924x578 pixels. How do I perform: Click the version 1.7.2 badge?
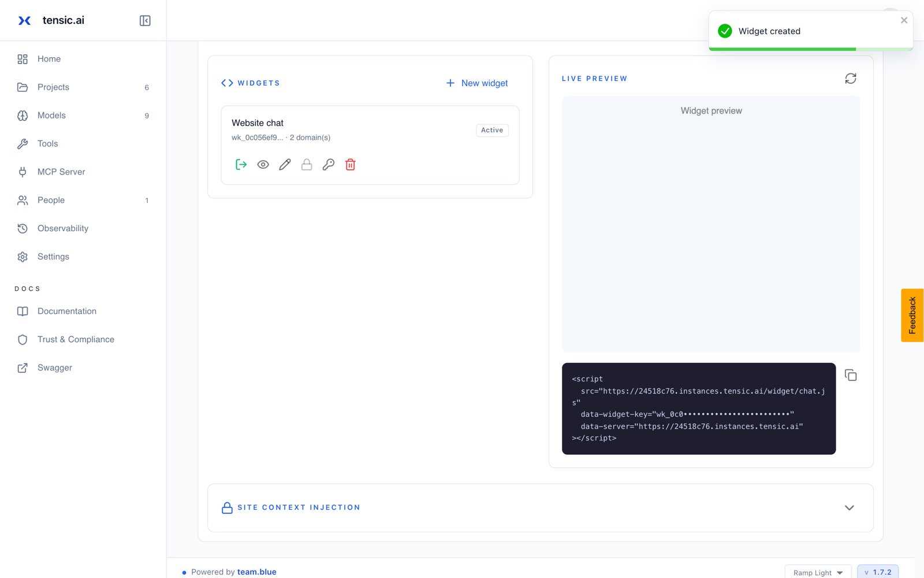(878, 572)
